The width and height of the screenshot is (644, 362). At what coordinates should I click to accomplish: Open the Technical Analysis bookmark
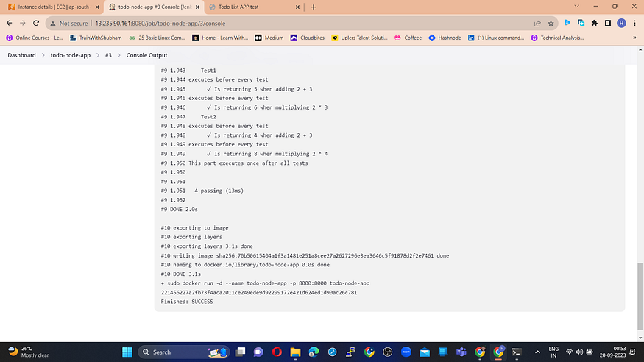tap(557, 38)
